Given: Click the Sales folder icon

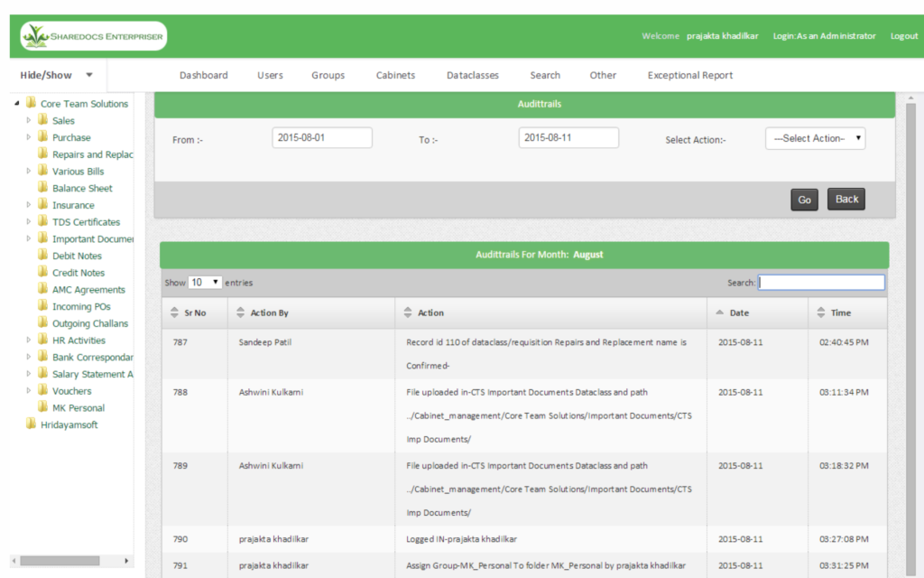Looking at the screenshot, I should (43, 120).
